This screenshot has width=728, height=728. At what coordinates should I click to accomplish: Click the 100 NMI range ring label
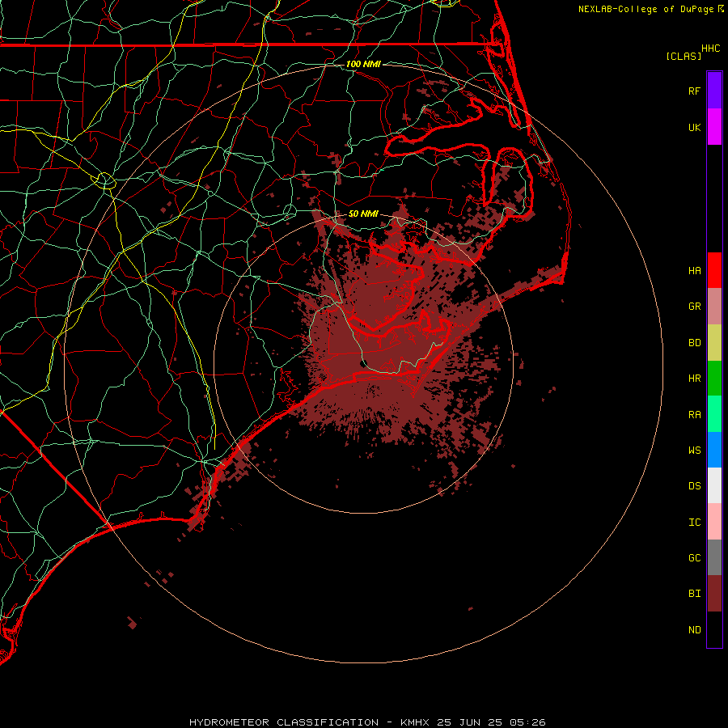363,64
